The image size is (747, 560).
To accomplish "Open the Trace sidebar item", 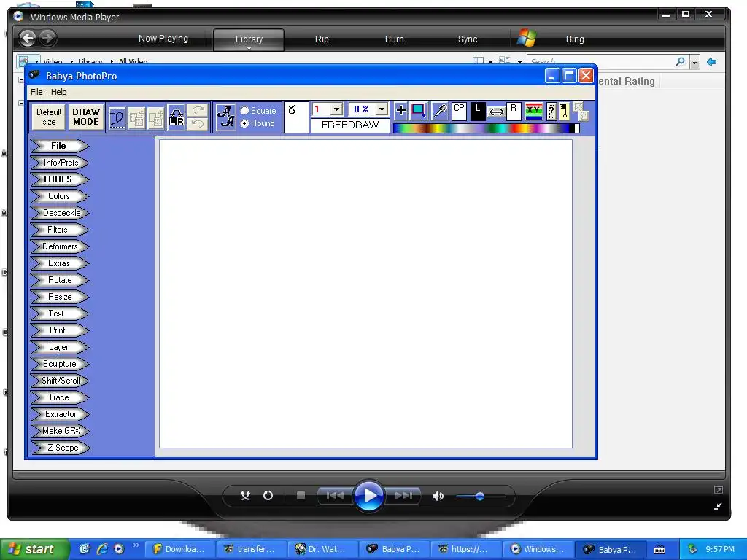I will (59, 397).
